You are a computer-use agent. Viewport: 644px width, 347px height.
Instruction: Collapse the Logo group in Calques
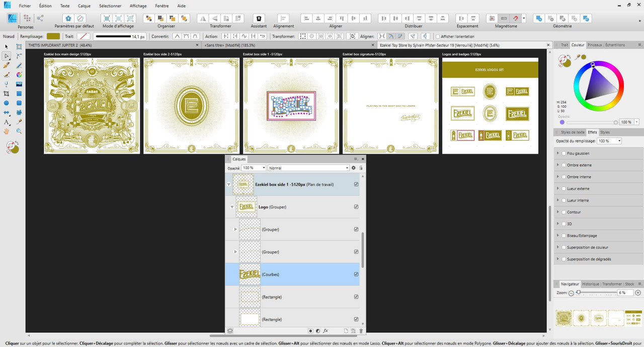point(232,207)
